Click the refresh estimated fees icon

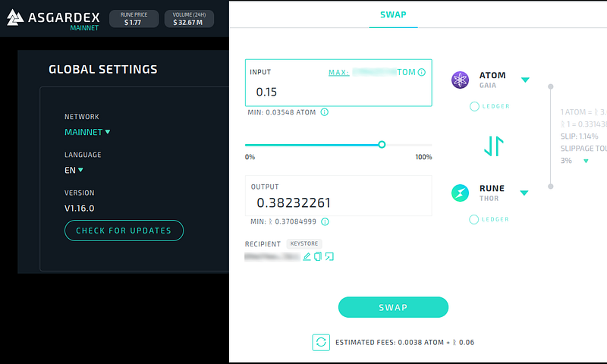[x=321, y=342]
